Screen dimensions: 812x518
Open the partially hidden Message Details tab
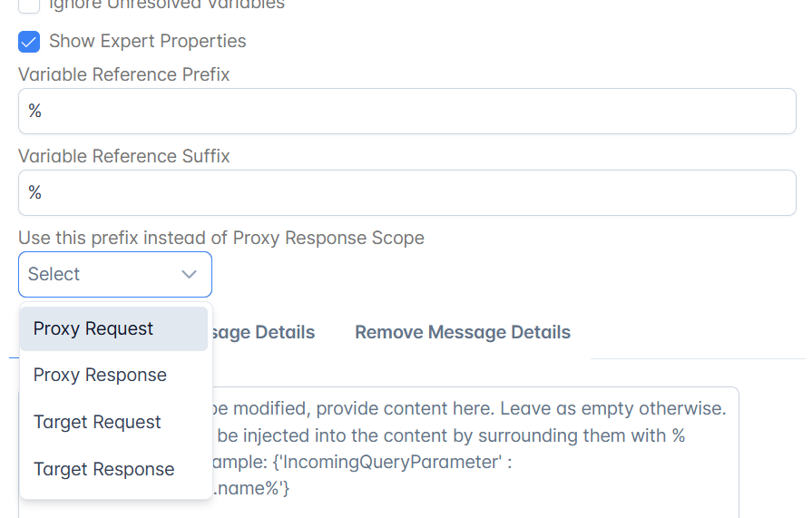(x=264, y=332)
